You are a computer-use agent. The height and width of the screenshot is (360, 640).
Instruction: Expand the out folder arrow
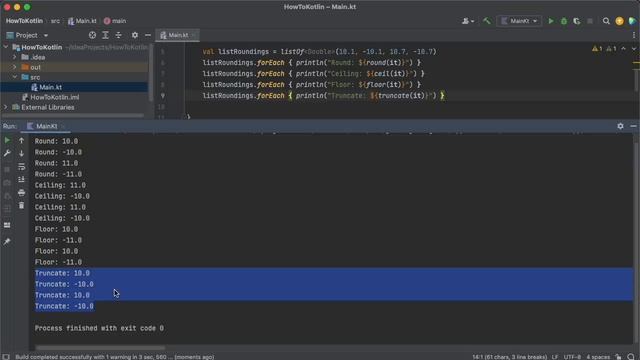tap(15, 67)
